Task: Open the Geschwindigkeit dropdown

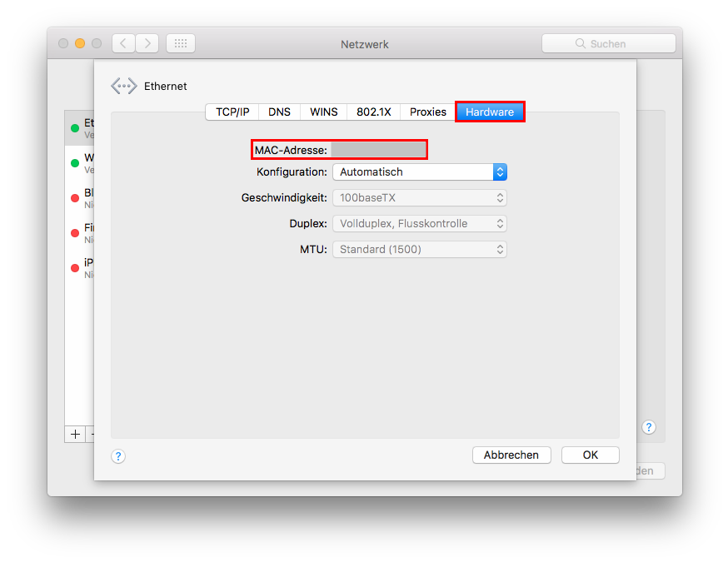Action: point(419,198)
